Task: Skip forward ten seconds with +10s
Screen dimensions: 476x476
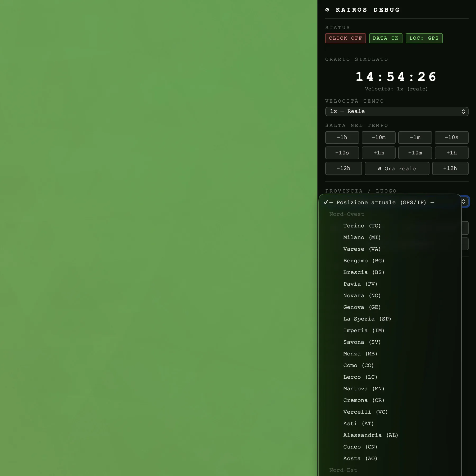Action: pyautogui.click(x=342, y=153)
